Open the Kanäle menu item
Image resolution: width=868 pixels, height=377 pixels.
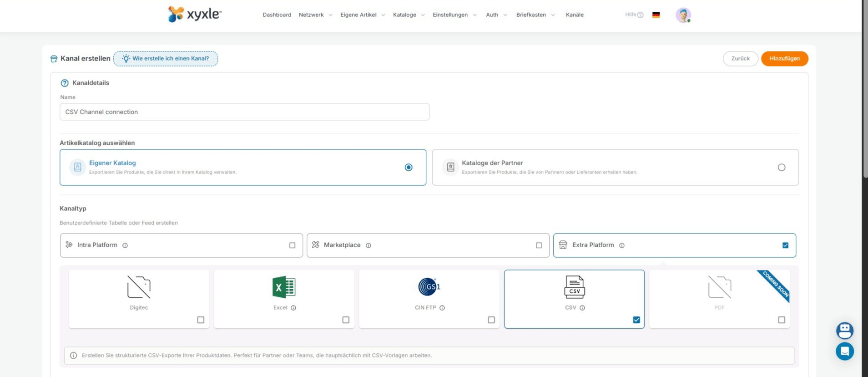[x=575, y=15]
